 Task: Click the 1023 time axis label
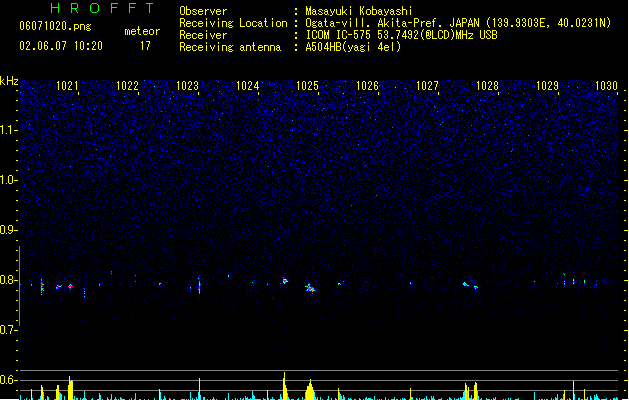click(187, 86)
